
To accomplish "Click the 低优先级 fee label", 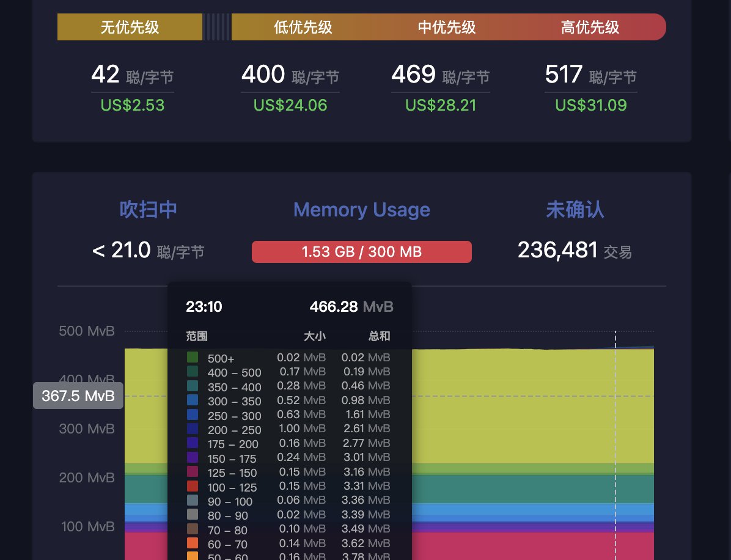I will point(303,27).
